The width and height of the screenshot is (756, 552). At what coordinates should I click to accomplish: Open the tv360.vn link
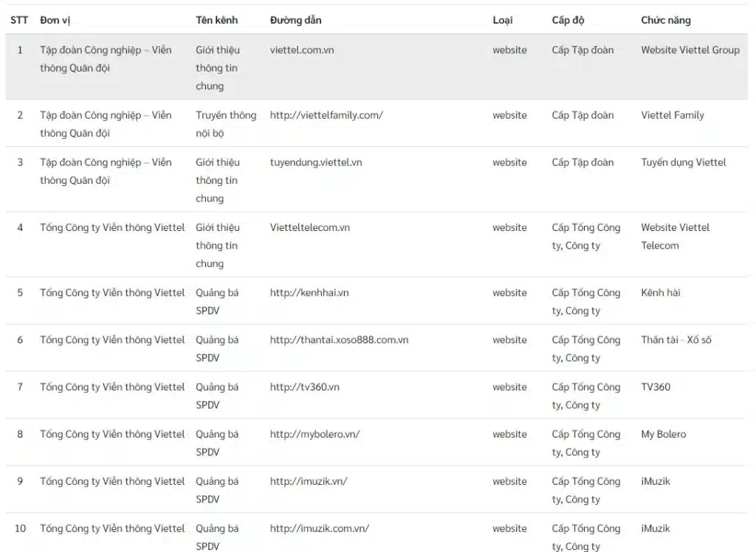pos(305,387)
